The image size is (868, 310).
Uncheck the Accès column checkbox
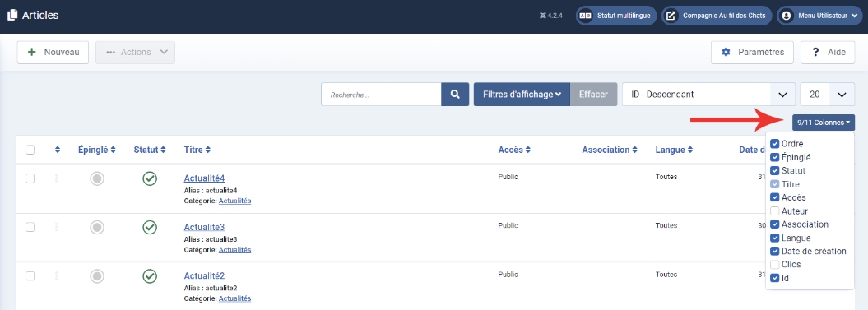tap(775, 197)
